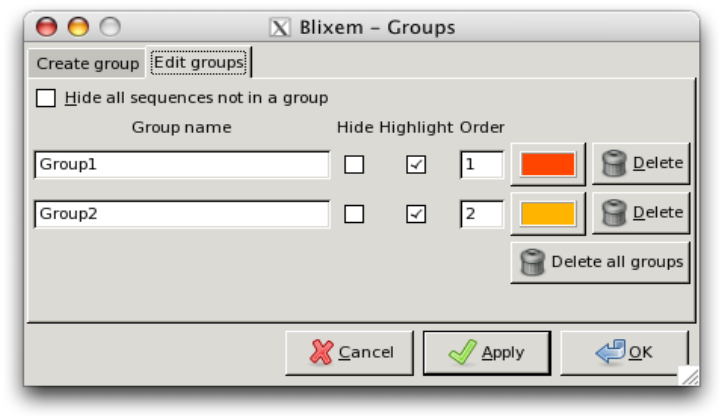The width and height of the screenshot is (724, 420).
Task: Click trash icon next to Delete all groups
Action: (x=533, y=263)
